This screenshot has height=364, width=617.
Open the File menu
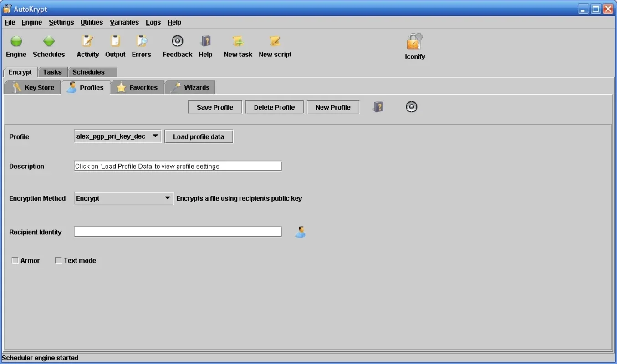10,22
